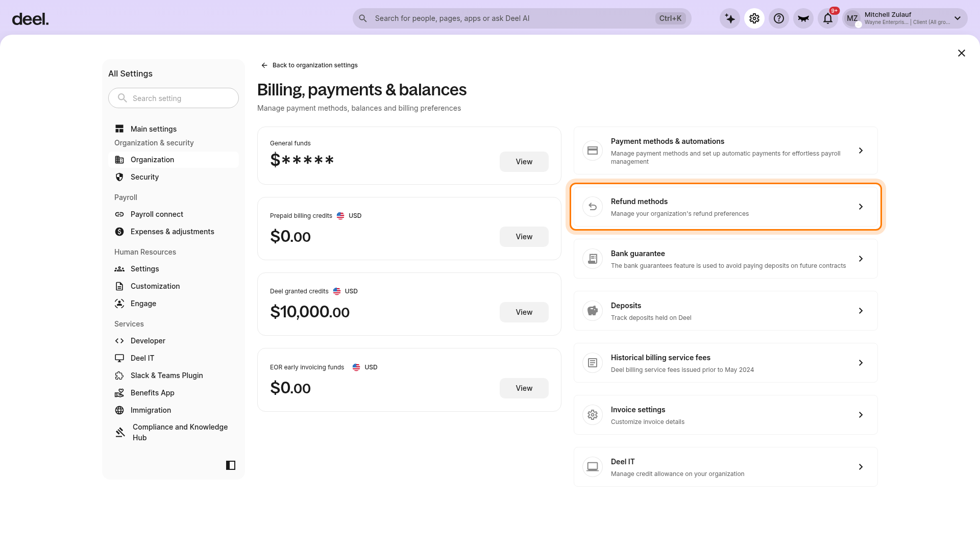
Task: Click the Deel IT laptop icon card
Action: pyautogui.click(x=593, y=467)
